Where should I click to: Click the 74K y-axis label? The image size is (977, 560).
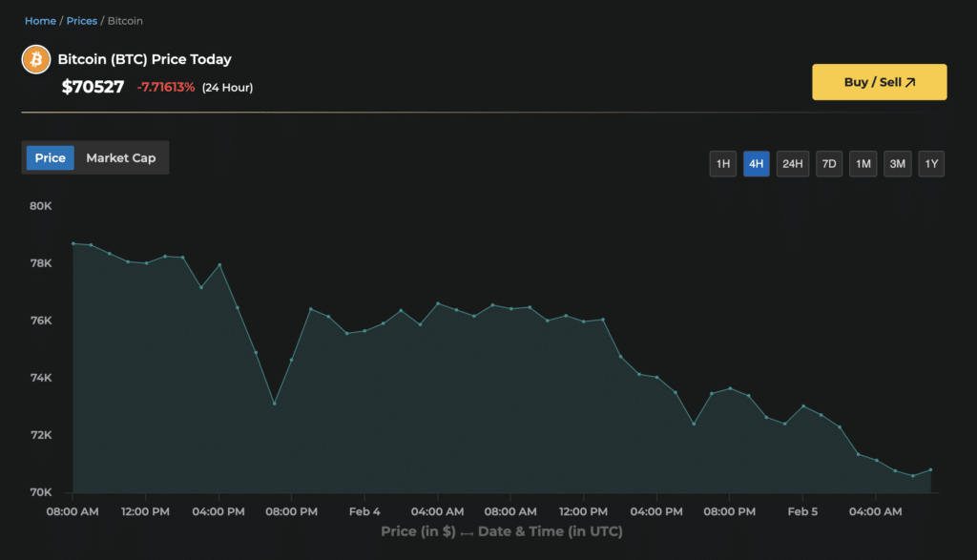(x=41, y=378)
